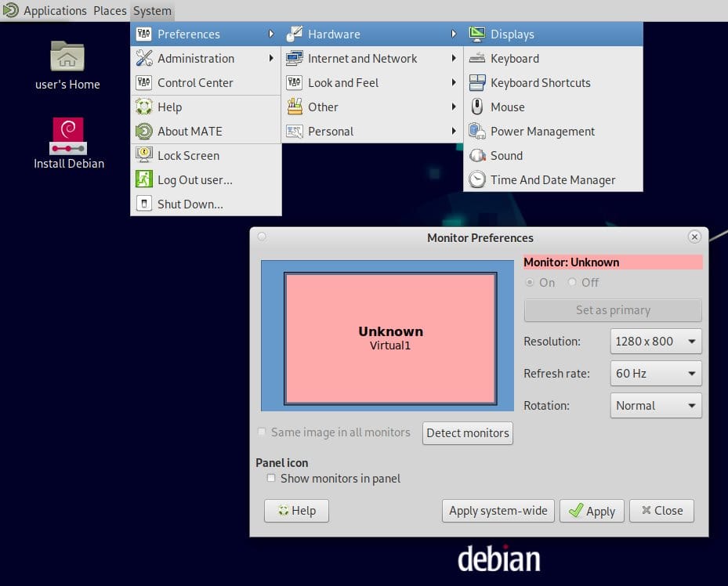Image resolution: width=728 pixels, height=586 pixels.
Task: Click the Apply system-wide button
Action: [x=498, y=511]
